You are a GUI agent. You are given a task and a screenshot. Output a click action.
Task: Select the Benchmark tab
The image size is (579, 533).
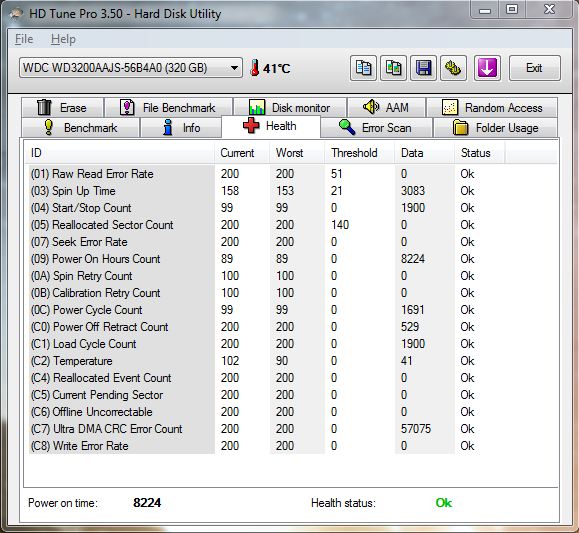80,128
